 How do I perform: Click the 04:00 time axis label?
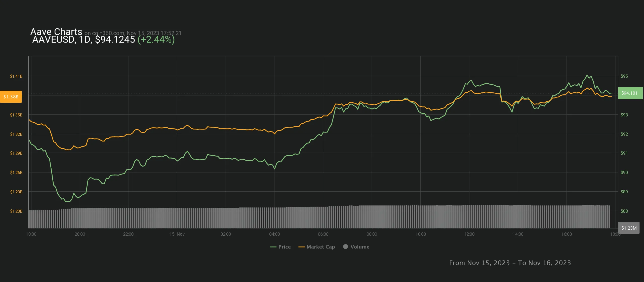coord(274,234)
